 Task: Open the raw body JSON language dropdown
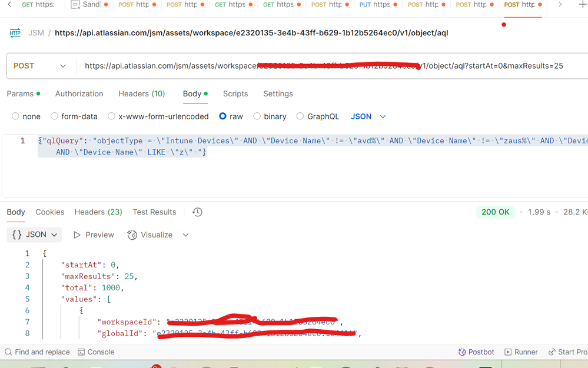(x=368, y=116)
